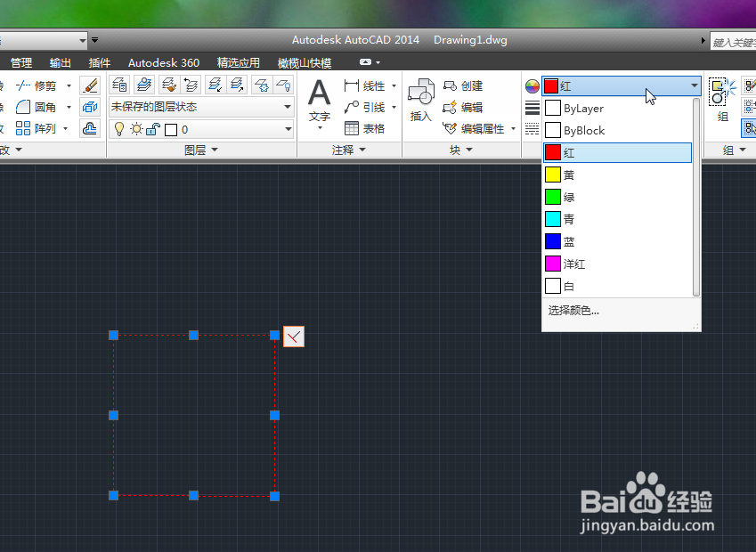The width and height of the screenshot is (756, 552).
Task: Select the large Text (文字) tool
Action: 319,101
